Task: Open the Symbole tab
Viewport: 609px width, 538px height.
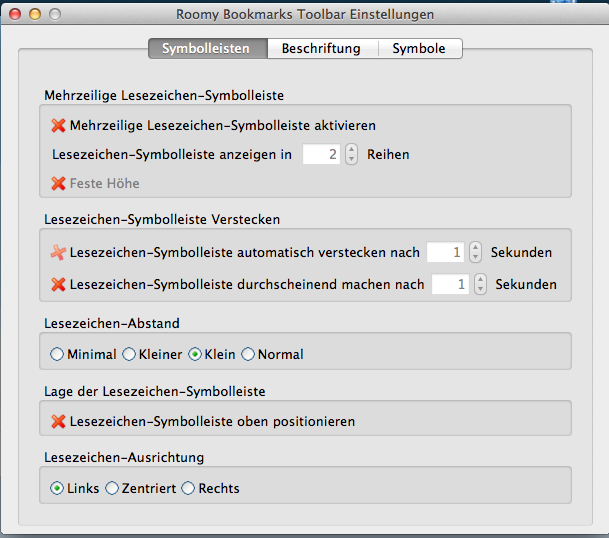Action: (419, 48)
